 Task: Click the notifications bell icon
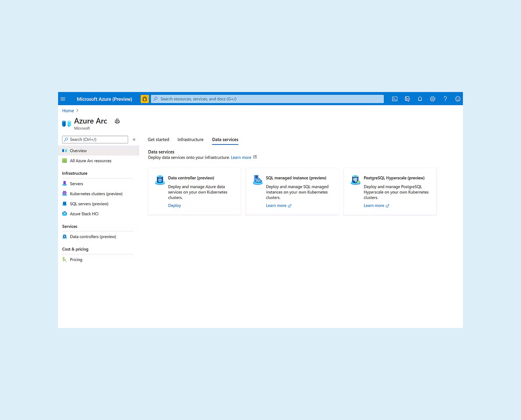420,99
